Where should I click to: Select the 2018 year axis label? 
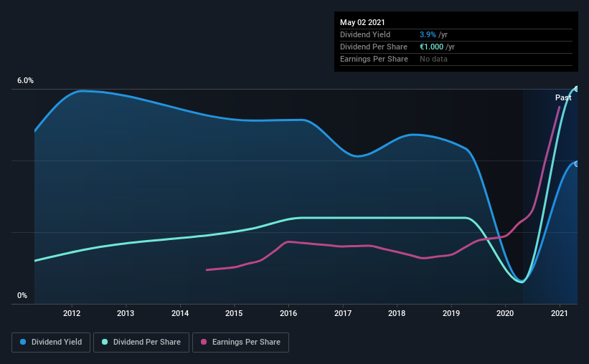[x=397, y=313]
